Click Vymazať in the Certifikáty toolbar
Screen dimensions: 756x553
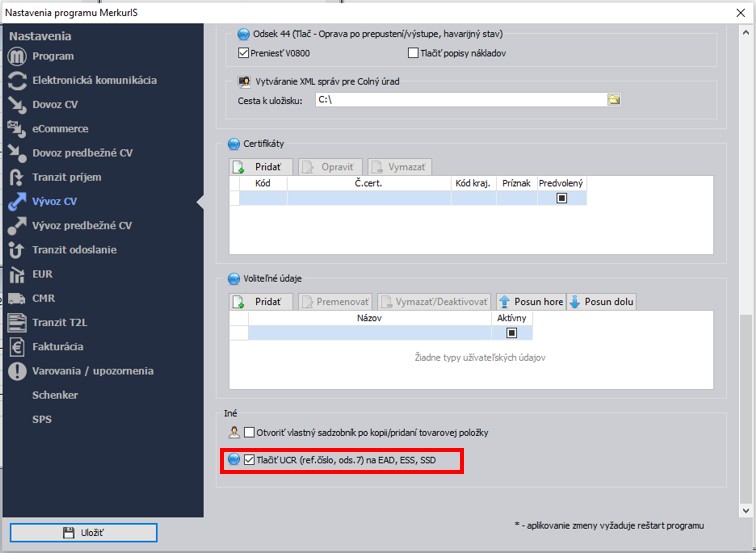400,167
